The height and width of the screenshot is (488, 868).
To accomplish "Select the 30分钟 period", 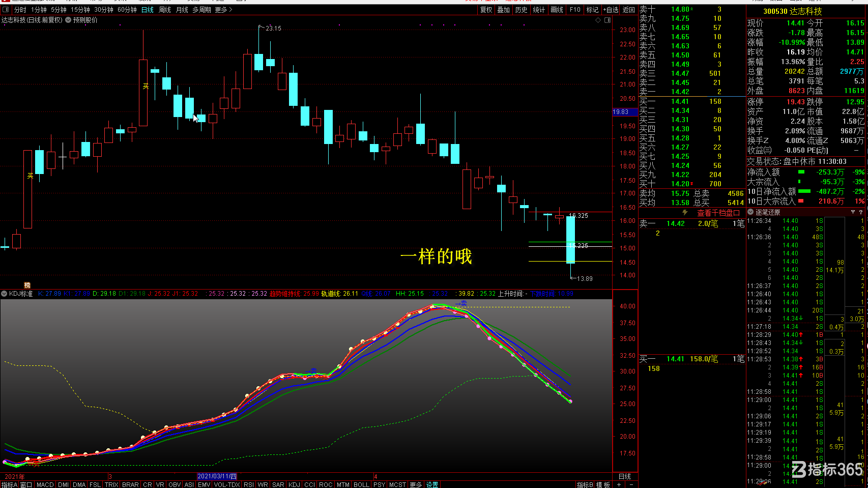I will [x=104, y=10].
